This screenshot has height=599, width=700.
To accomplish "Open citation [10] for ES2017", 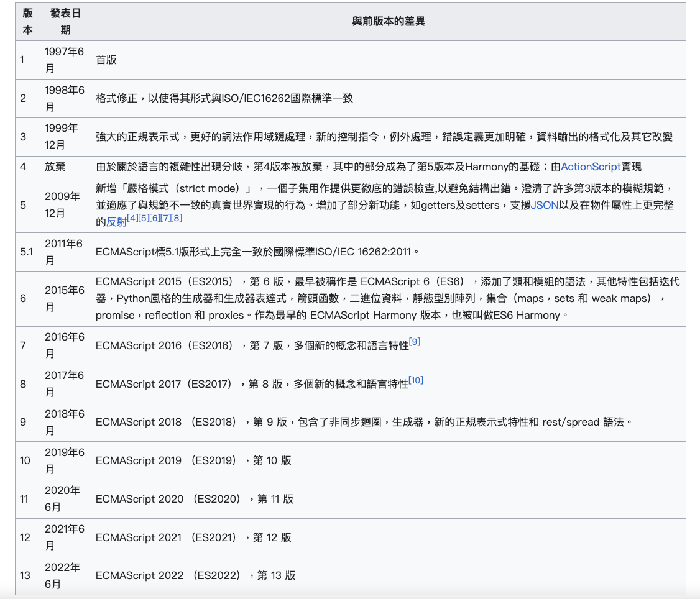I will point(417,380).
